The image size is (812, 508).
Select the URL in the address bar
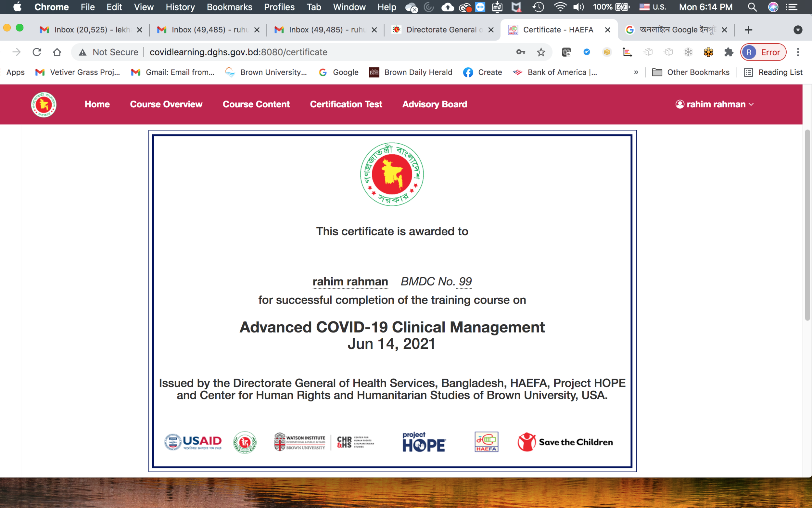238,52
